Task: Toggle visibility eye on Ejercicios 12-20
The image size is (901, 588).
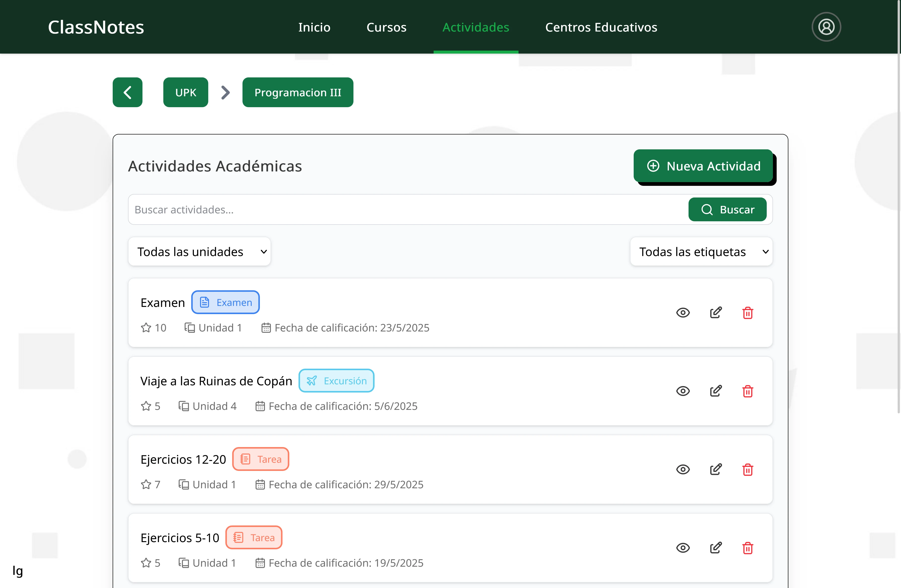Action: pyautogui.click(x=683, y=469)
